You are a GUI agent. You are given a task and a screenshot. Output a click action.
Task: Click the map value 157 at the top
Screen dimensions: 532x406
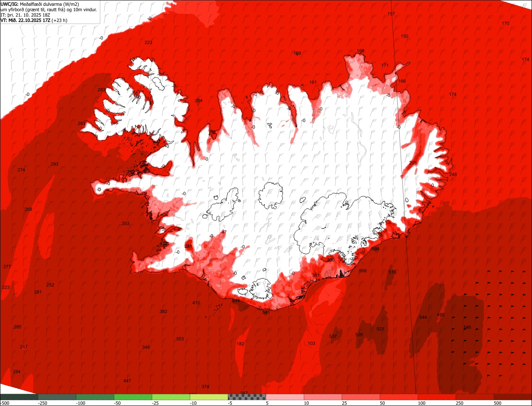[x=391, y=14]
